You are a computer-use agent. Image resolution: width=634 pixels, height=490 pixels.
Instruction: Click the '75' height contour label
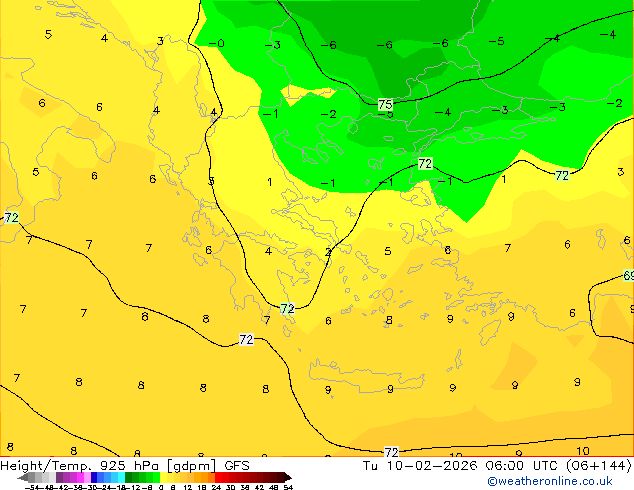coord(385,105)
